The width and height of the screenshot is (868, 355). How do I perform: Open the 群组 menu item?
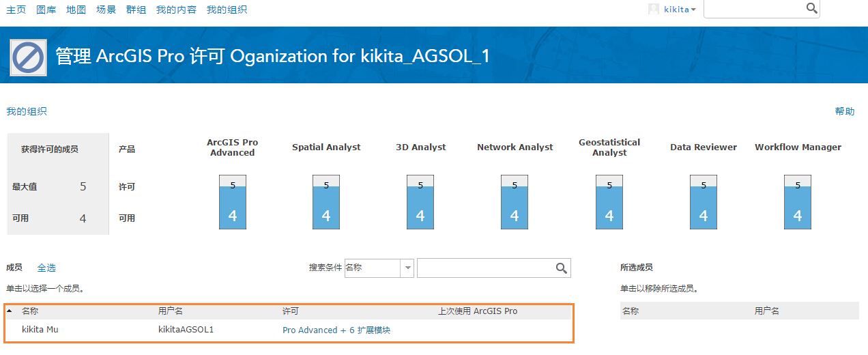coord(136,10)
